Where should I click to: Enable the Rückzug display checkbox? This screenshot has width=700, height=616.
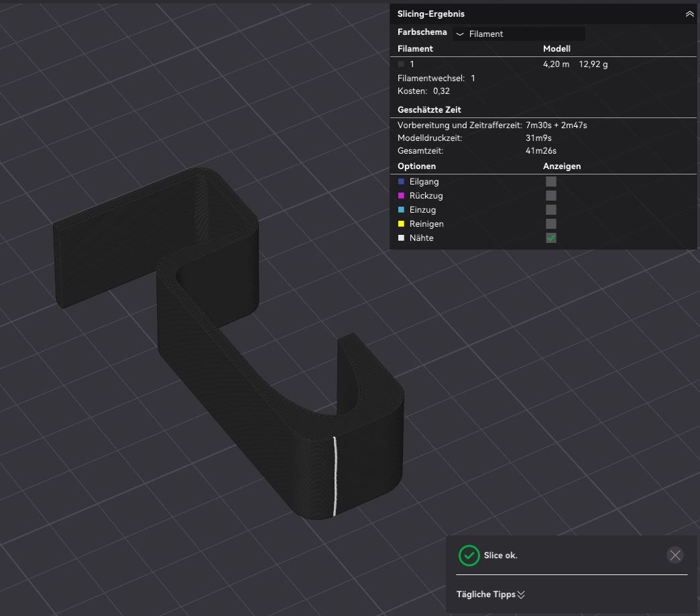(x=551, y=196)
